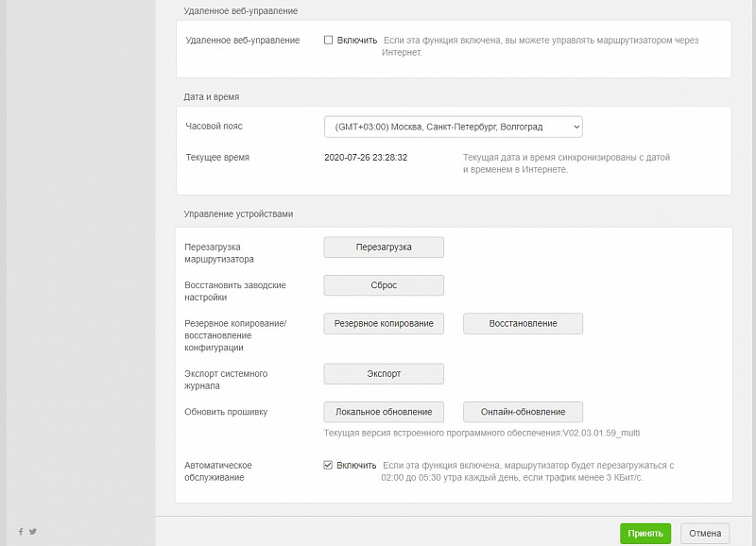Open the Twitter icon link

pos(33,532)
